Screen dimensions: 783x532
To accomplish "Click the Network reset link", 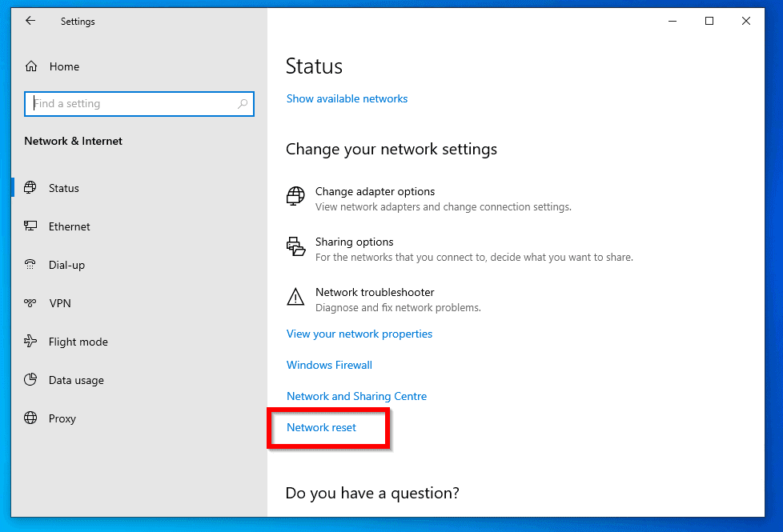I will 321,427.
